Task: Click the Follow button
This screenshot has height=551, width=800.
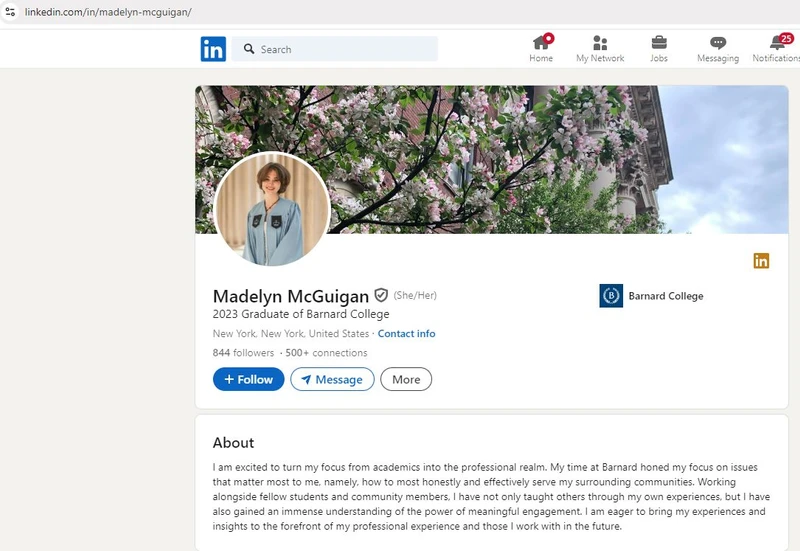Action: click(x=248, y=380)
